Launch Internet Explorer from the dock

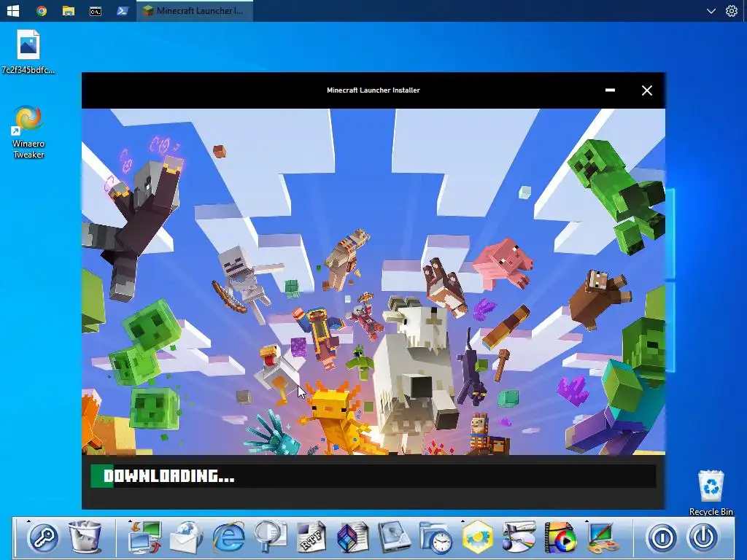point(228,537)
